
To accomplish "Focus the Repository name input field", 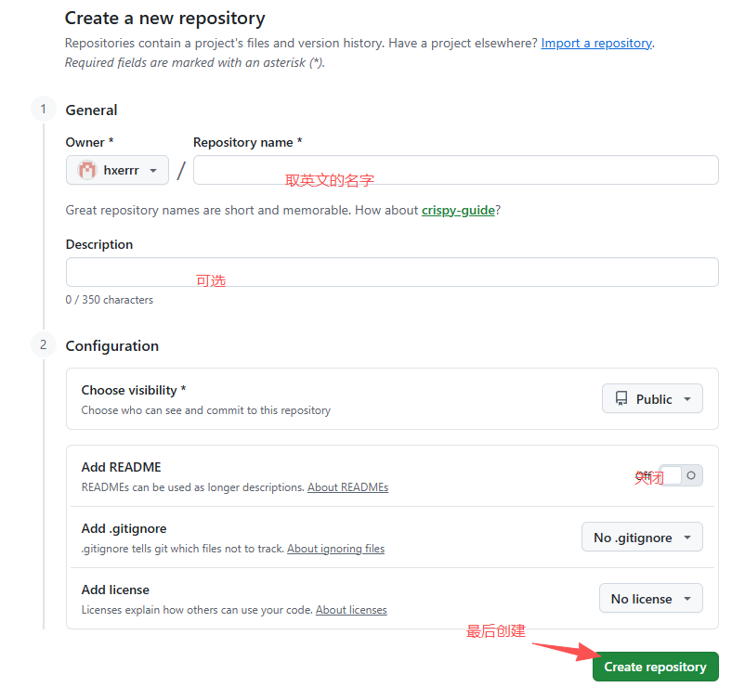I will pyautogui.click(x=456, y=170).
